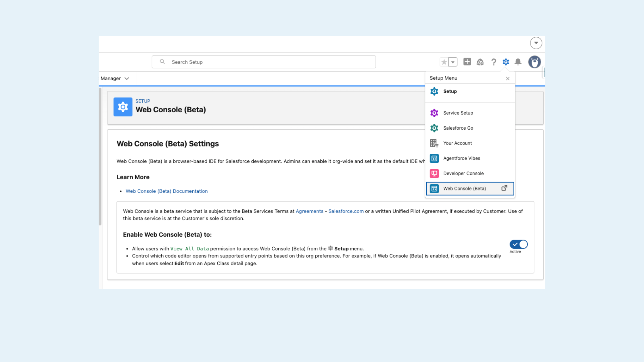This screenshot has height=362, width=644.
Task: Choose Salesforce Go from menu
Action: coord(470,128)
